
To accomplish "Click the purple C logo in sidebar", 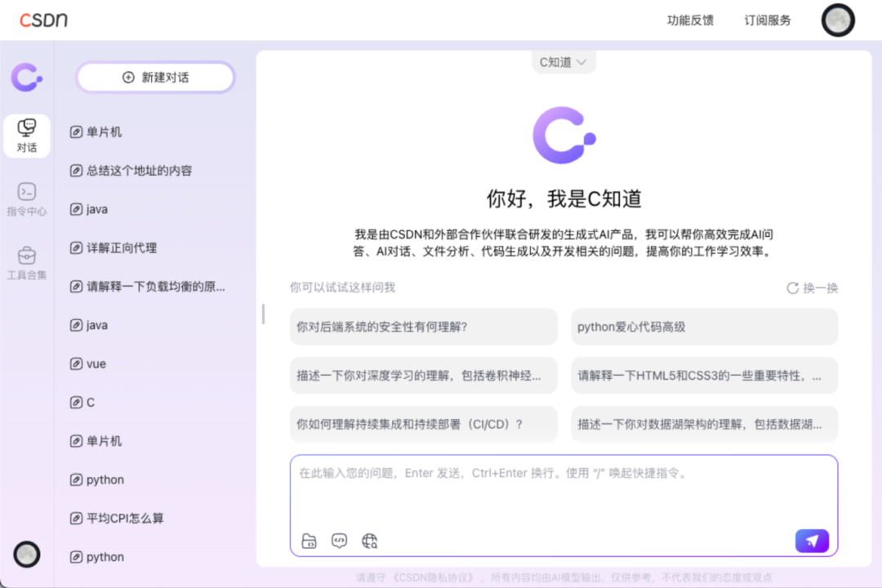I will pos(26,77).
